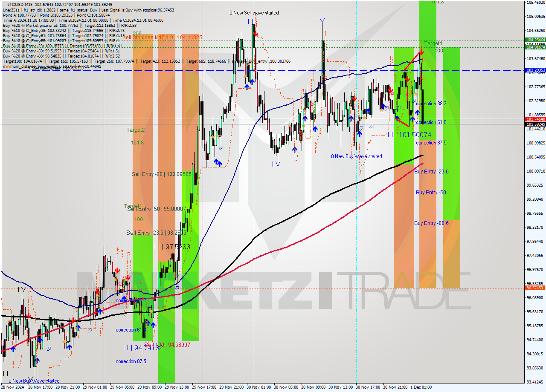Select the Buy Entry -23.6 label

pos(431,171)
